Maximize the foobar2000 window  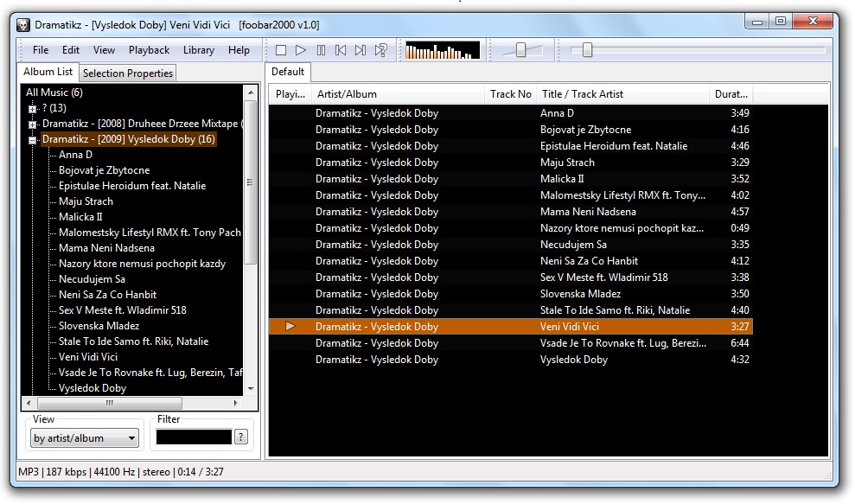pos(781,22)
